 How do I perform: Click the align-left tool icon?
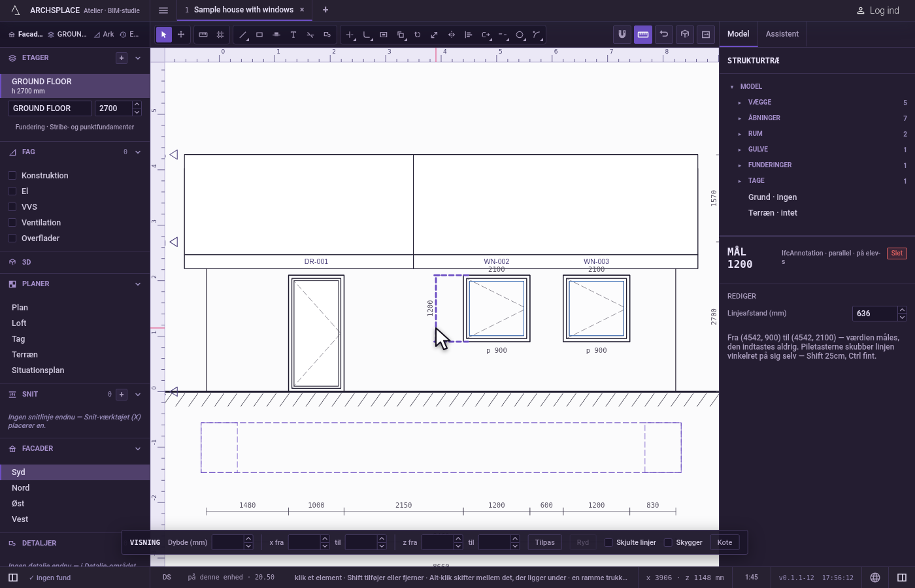pyautogui.click(x=469, y=35)
